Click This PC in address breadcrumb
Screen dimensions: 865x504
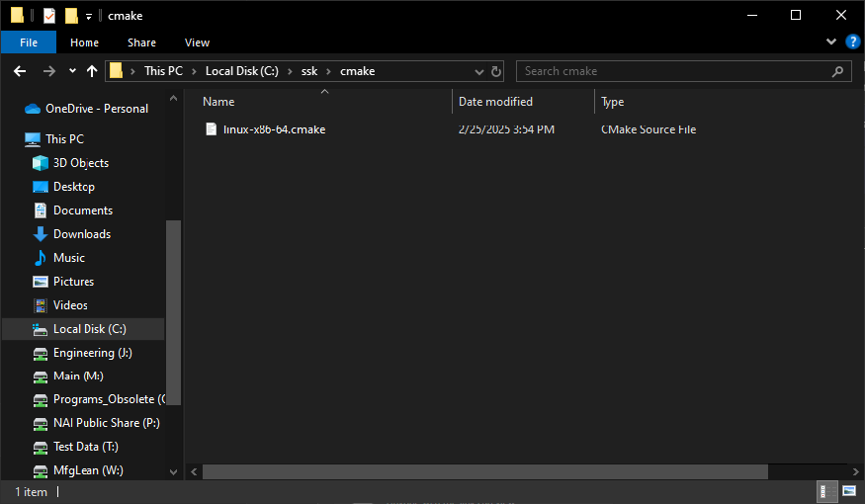pyautogui.click(x=163, y=71)
